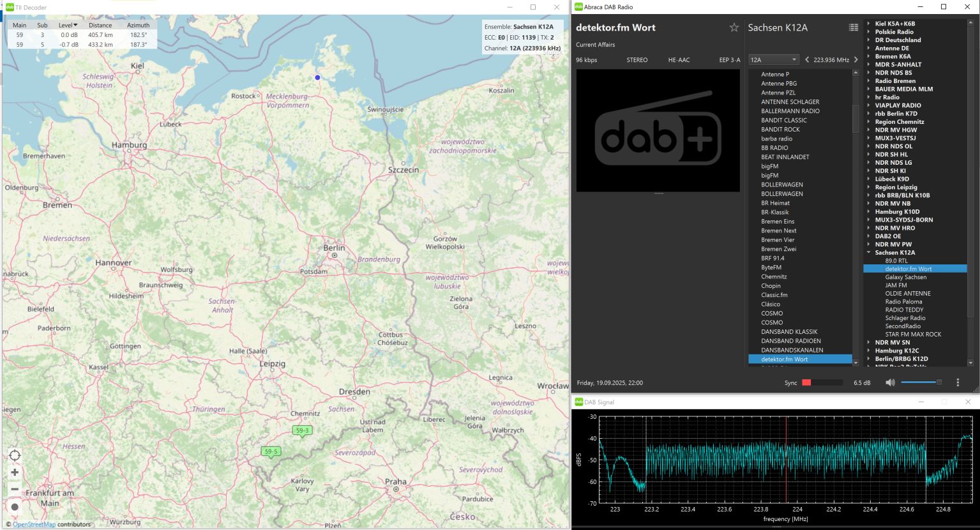980x530 pixels.
Task: Step to the next channel frequency
Action: 856,59
